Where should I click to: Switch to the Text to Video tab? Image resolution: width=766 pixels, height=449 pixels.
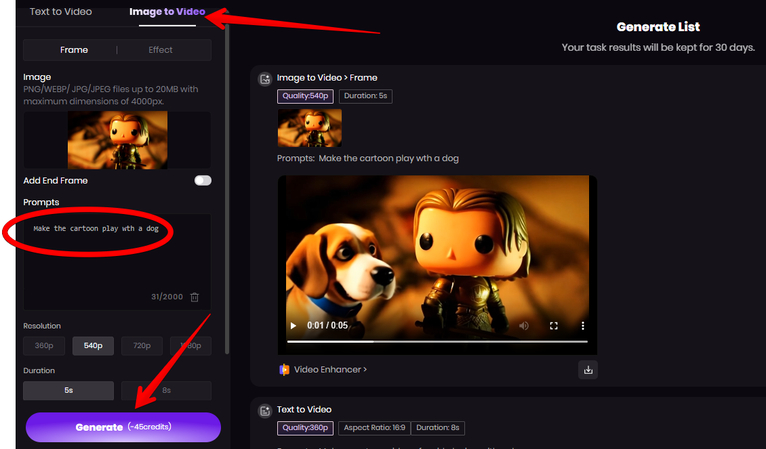click(61, 12)
